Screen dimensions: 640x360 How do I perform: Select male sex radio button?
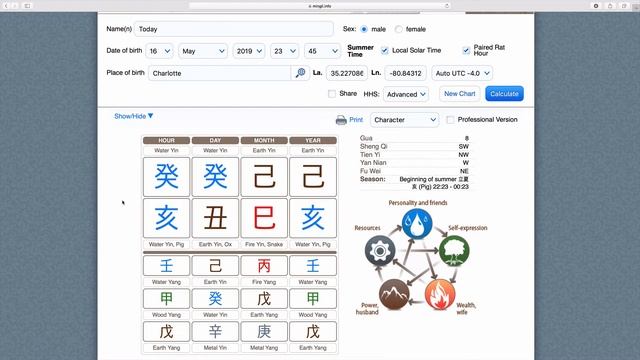pyautogui.click(x=364, y=29)
